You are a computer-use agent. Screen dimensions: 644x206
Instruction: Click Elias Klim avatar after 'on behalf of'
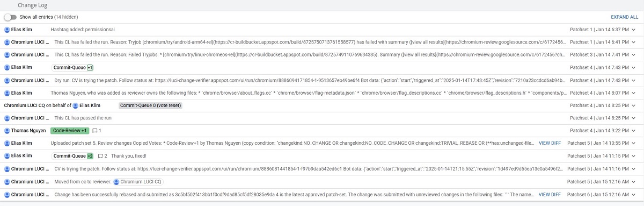tap(75, 105)
